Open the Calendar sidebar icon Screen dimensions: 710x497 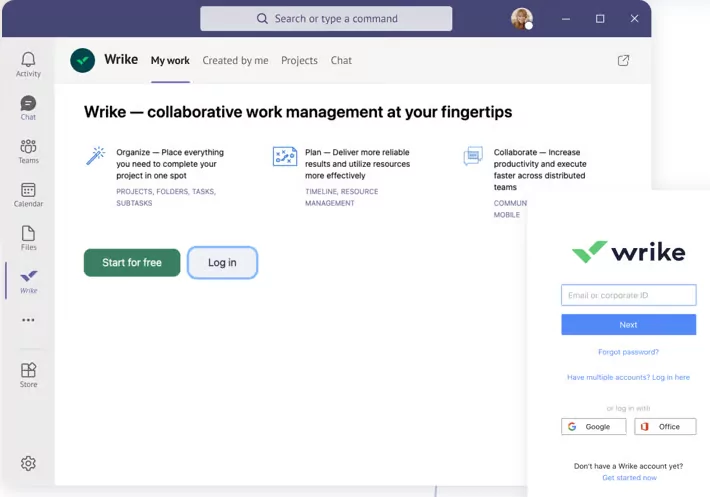[x=28, y=194]
